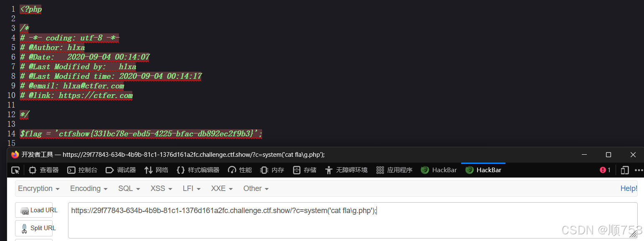Maximize the developer tools window

coord(609,155)
